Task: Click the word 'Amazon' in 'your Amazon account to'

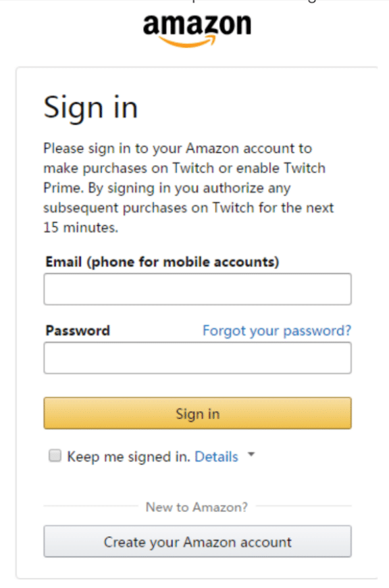Action: click(212, 149)
